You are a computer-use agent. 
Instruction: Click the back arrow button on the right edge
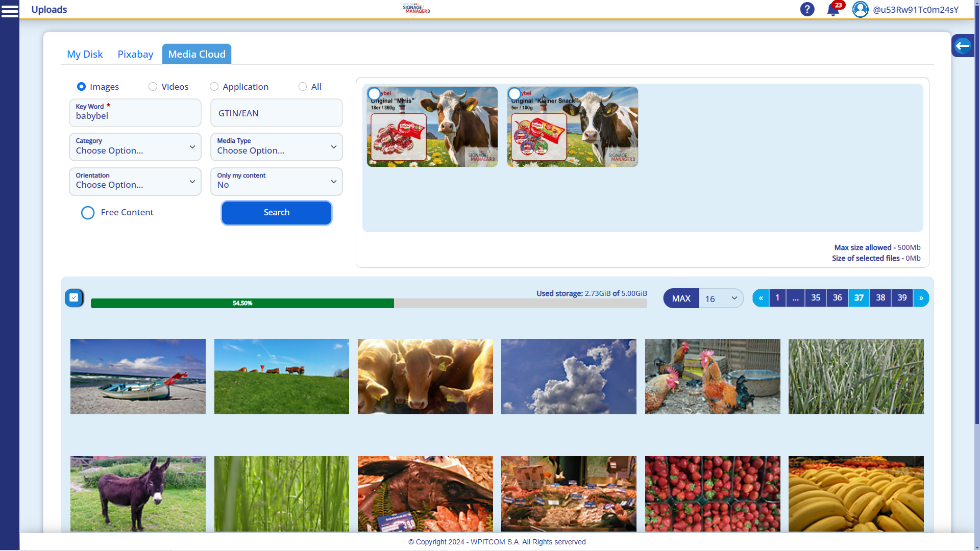[x=963, y=45]
